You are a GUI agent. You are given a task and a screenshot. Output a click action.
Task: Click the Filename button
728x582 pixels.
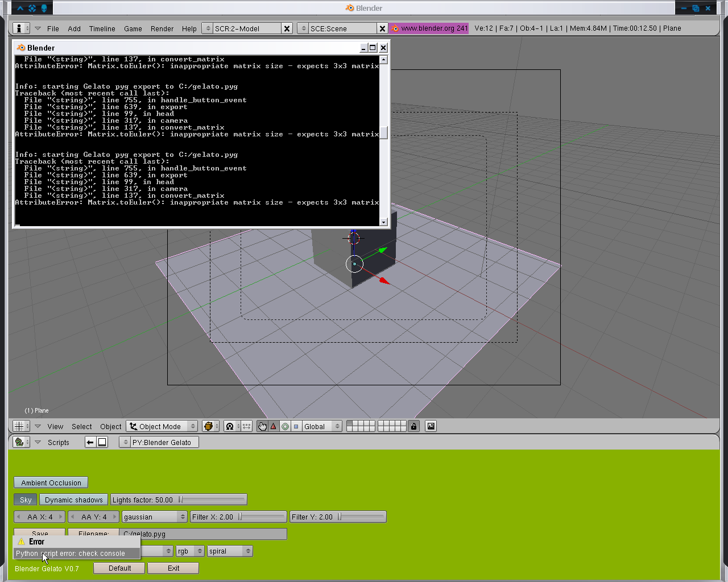[93, 533]
